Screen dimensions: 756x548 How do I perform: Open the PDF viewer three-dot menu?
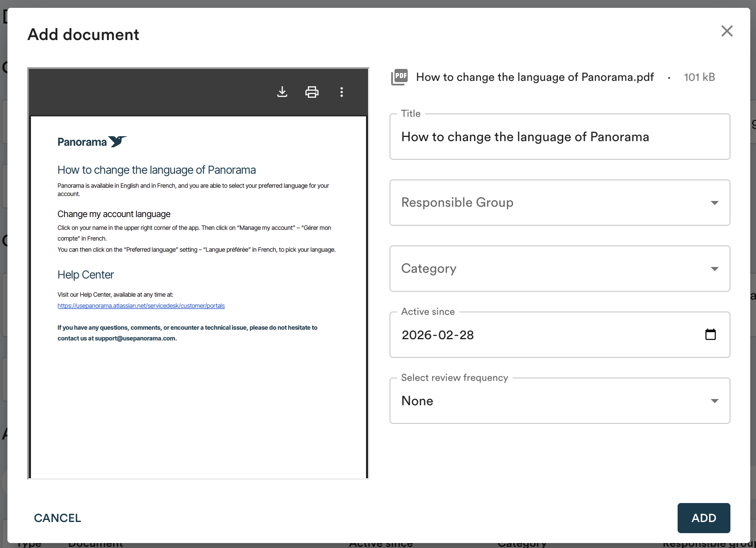[341, 92]
